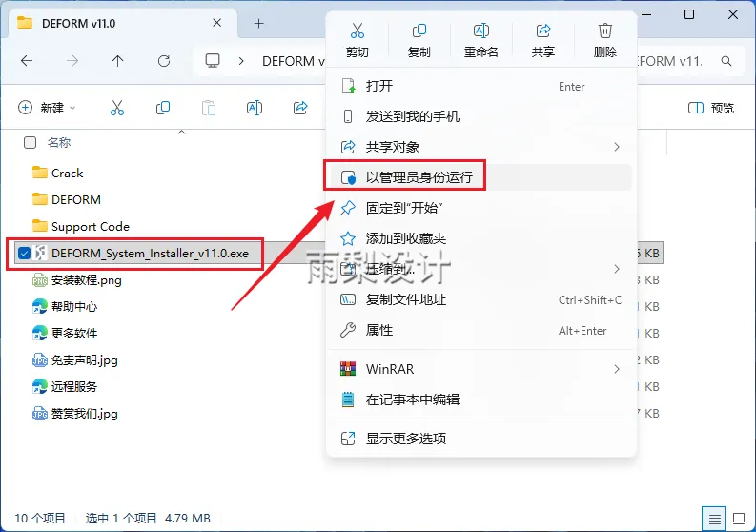Expand the address bar path chevron

pos(241,61)
